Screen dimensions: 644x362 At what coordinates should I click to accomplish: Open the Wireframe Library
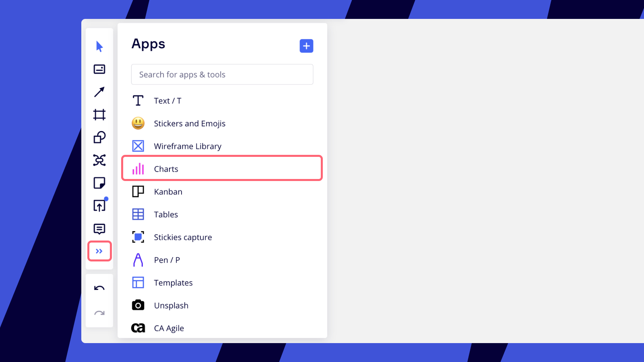[222, 146]
